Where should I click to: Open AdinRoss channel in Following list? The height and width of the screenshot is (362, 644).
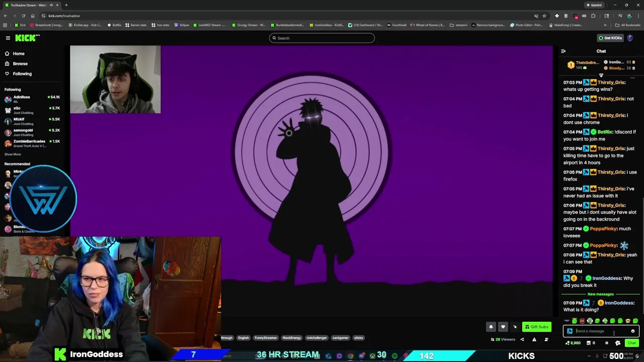pyautogui.click(x=32, y=99)
